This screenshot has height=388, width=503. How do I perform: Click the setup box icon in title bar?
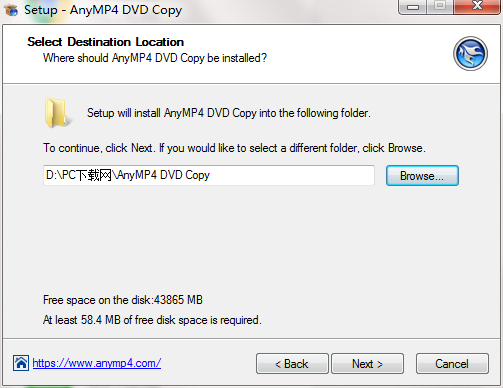click(11, 10)
